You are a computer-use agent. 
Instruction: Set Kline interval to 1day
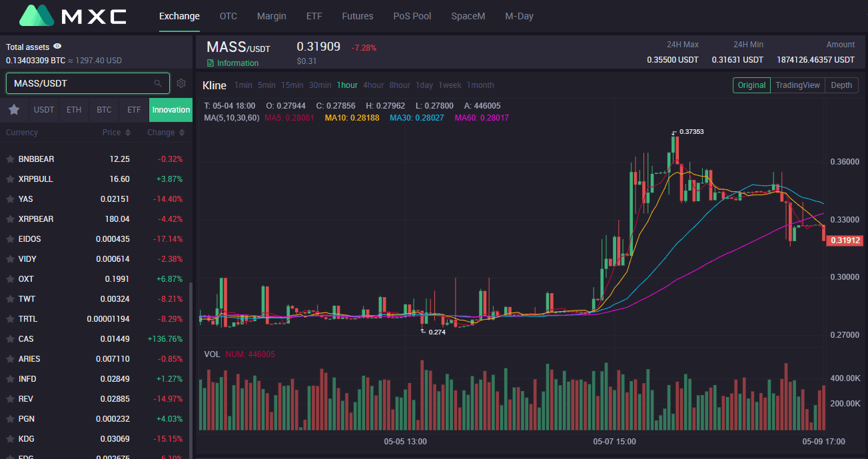(424, 85)
